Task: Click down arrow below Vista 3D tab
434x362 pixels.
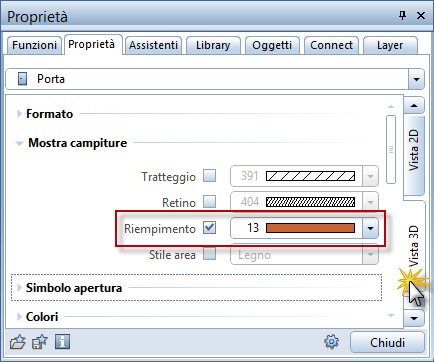Action: [414, 318]
